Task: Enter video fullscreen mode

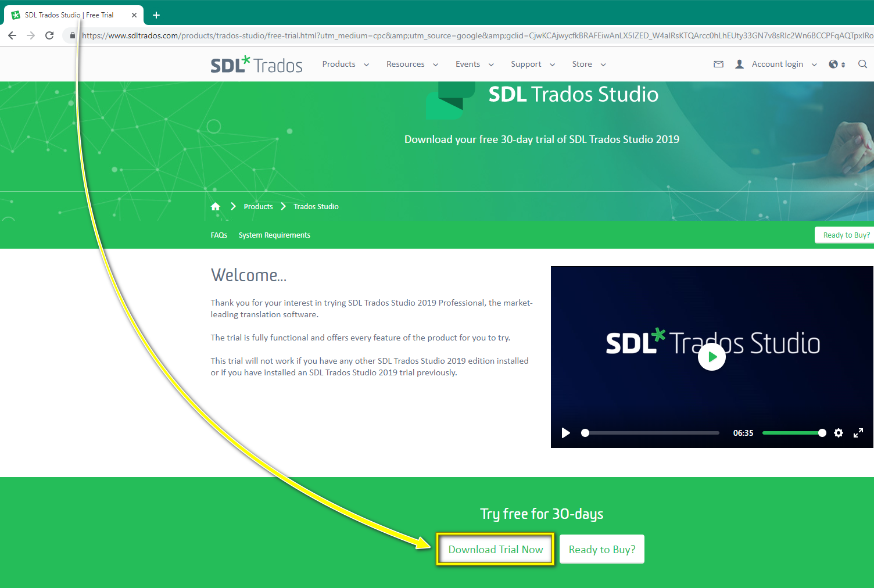Action: tap(858, 433)
